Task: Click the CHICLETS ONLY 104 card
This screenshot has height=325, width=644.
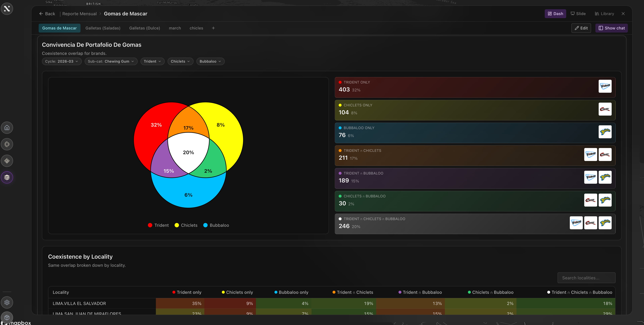Action: click(x=475, y=110)
